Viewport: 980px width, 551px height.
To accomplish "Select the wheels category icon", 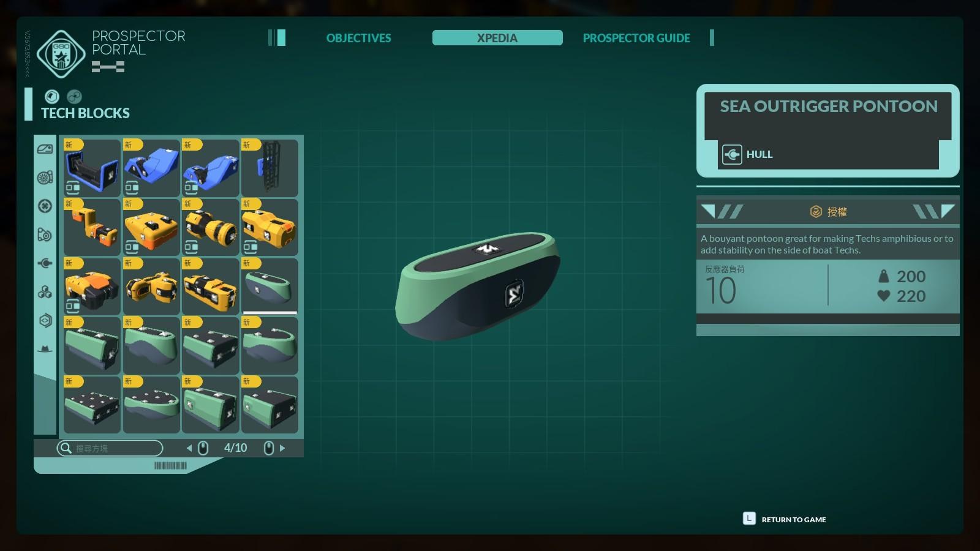I will pos(45,178).
